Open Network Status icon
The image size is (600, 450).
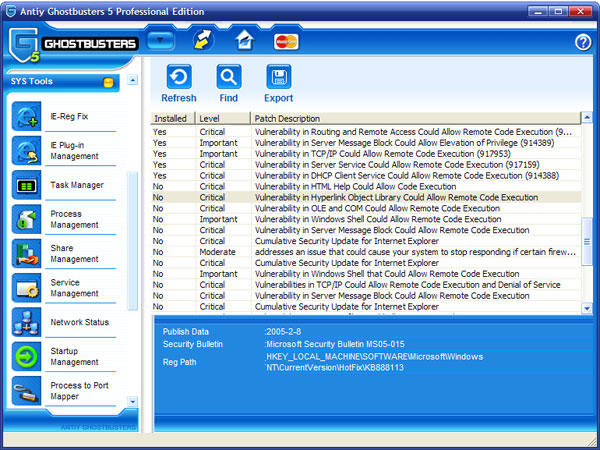26,322
